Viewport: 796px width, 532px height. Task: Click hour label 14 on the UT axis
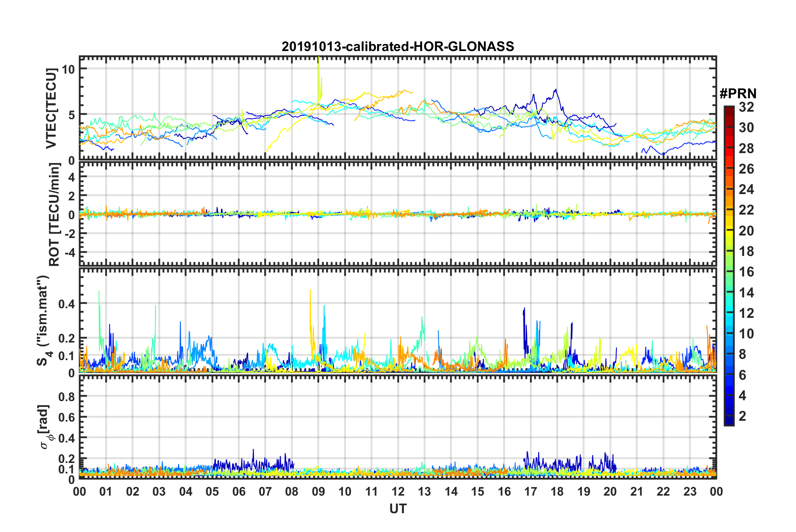pos(451,491)
